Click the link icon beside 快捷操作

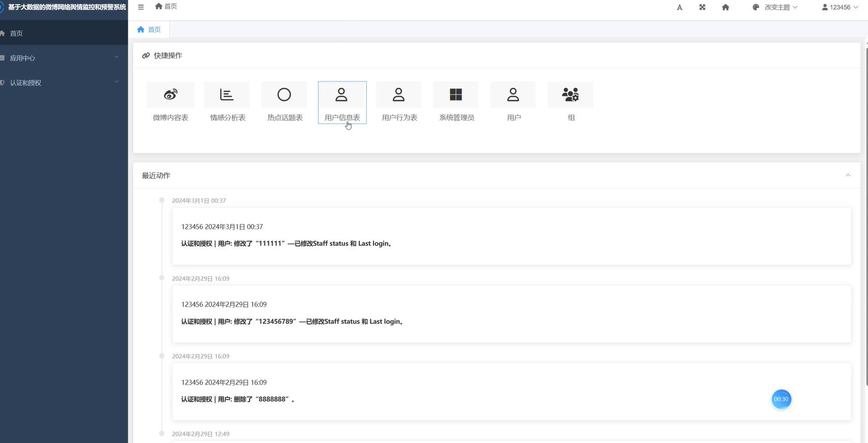[x=146, y=56]
